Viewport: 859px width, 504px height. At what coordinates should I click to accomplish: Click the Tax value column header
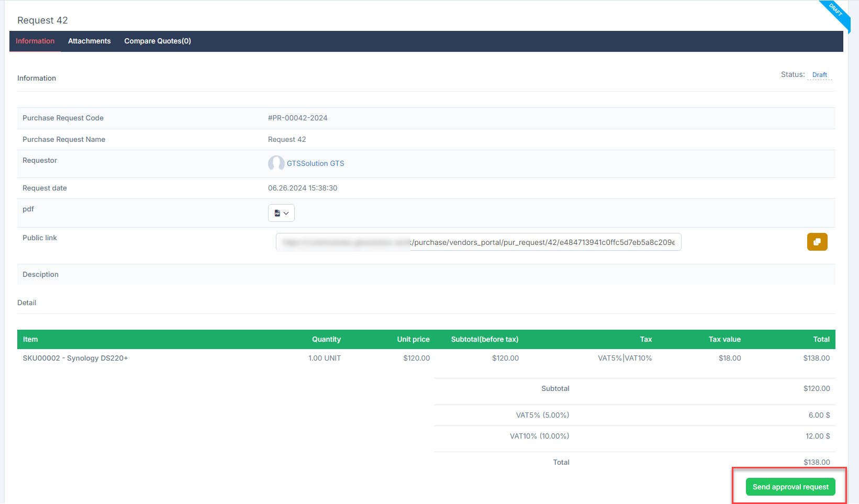coord(724,339)
